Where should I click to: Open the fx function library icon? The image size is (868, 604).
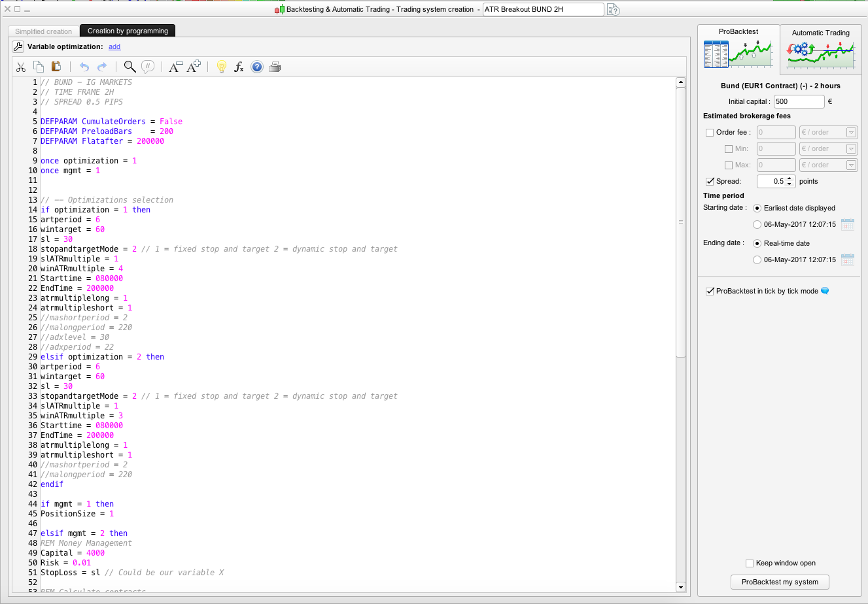239,67
